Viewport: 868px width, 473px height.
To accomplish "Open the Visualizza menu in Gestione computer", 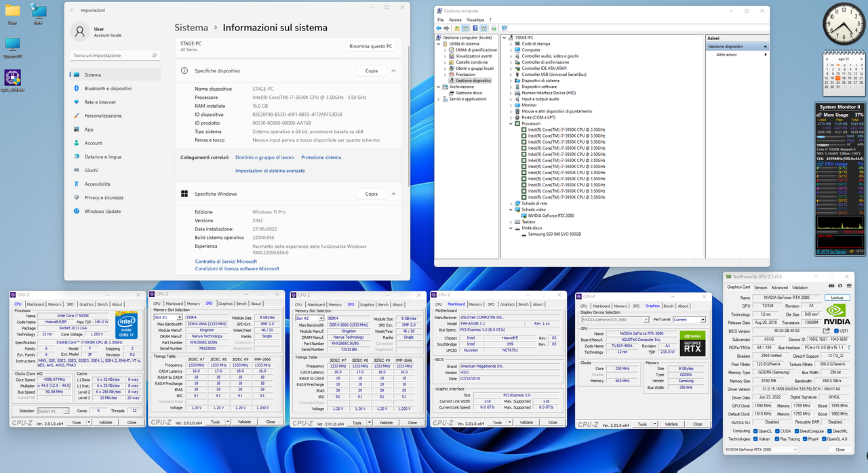I will [x=475, y=20].
